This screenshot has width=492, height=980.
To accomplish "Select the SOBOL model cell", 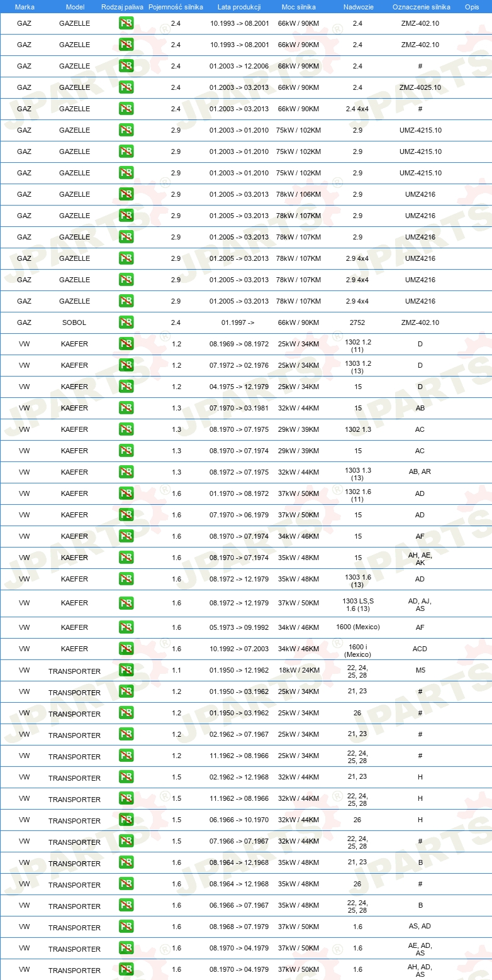I will pyautogui.click(x=74, y=322).
